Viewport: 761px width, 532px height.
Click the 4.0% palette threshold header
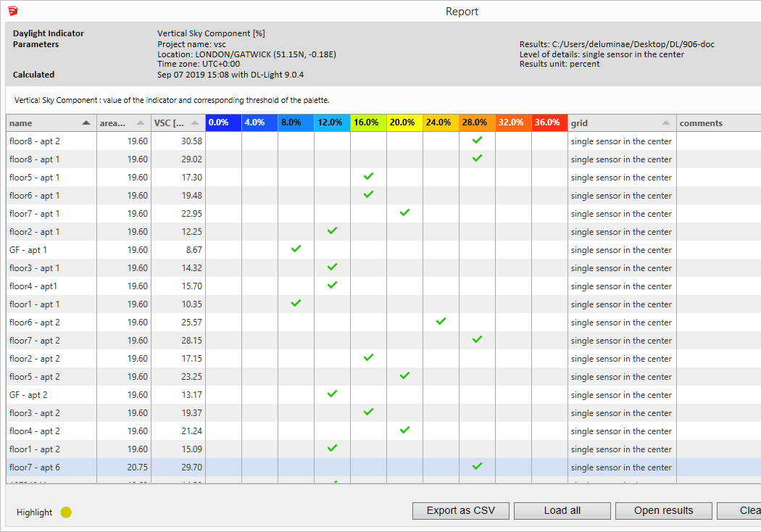(x=259, y=122)
